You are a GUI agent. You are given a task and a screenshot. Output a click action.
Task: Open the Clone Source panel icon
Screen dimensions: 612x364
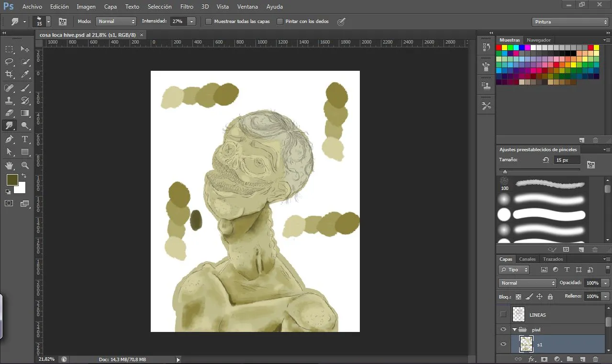(487, 86)
